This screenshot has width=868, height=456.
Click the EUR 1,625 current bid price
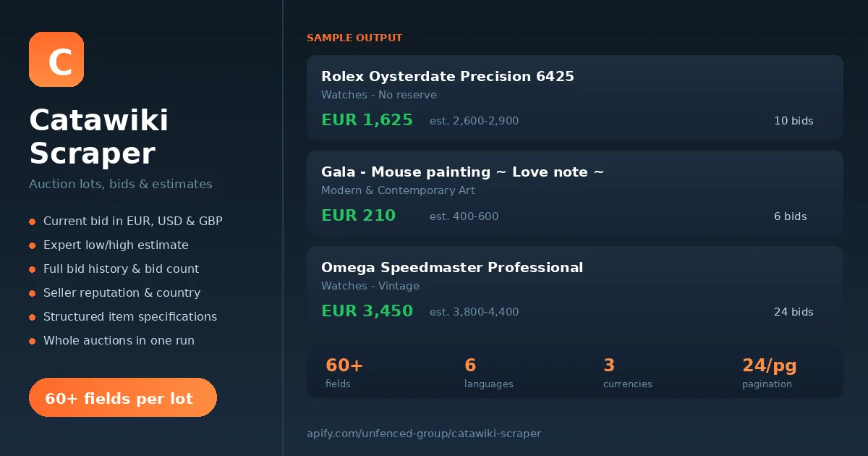point(367,120)
